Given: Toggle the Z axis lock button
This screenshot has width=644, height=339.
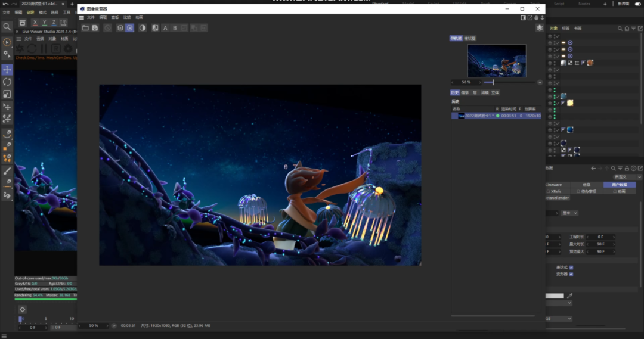Looking at the screenshot, I should [x=54, y=23].
